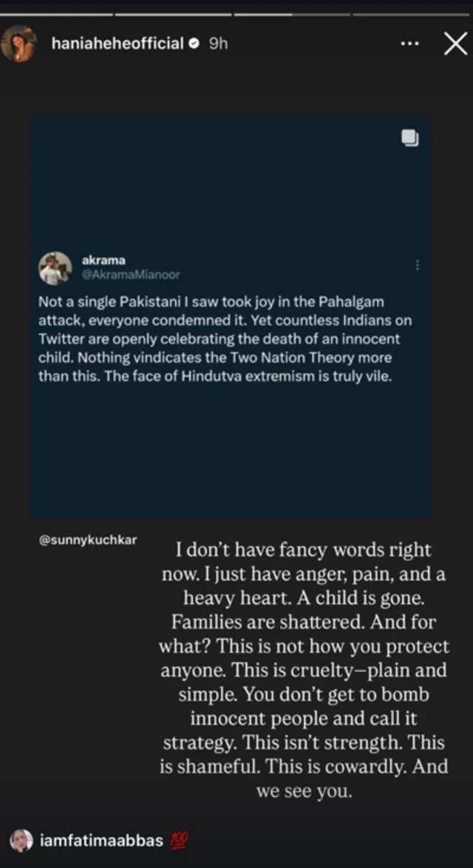Image resolution: width=473 pixels, height=868 pixels.
Task: Click the 9h story timestamp
Action: [x=218, y=44]
